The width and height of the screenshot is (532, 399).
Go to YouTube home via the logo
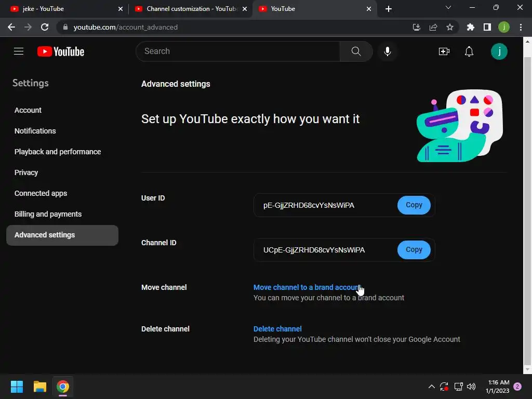61,51
